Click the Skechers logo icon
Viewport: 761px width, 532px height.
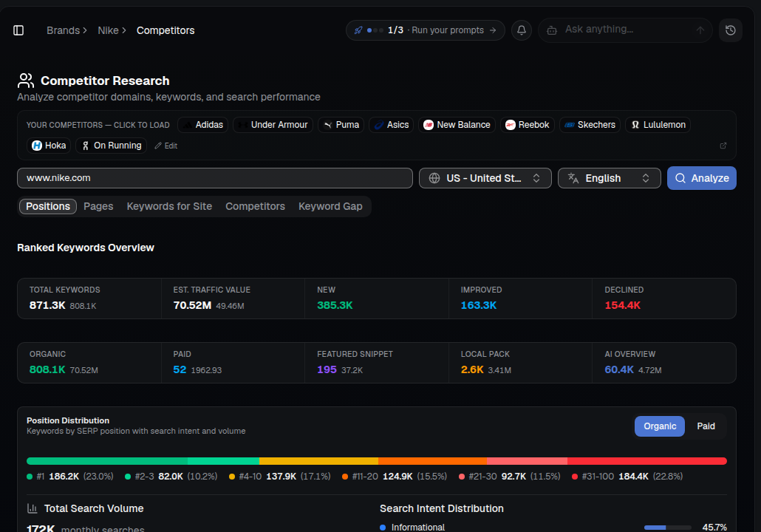(x=570, y=125)
